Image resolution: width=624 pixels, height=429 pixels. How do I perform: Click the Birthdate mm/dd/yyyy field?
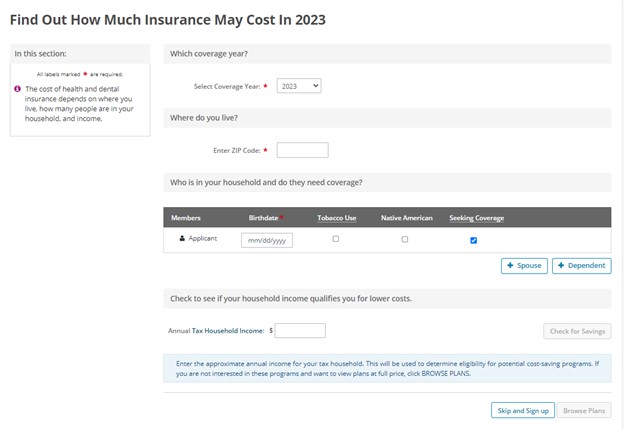point(267,240)
